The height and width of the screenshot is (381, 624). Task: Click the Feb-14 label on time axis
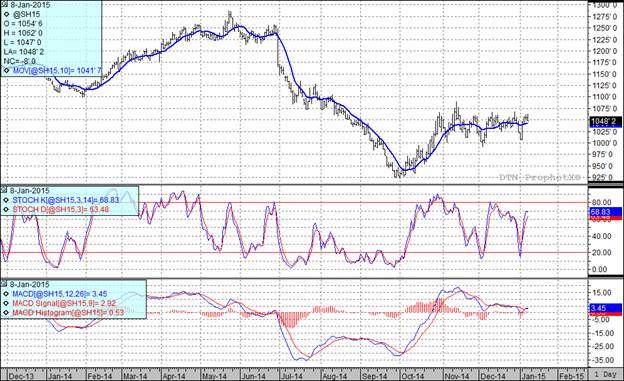(x=100, y=376)
